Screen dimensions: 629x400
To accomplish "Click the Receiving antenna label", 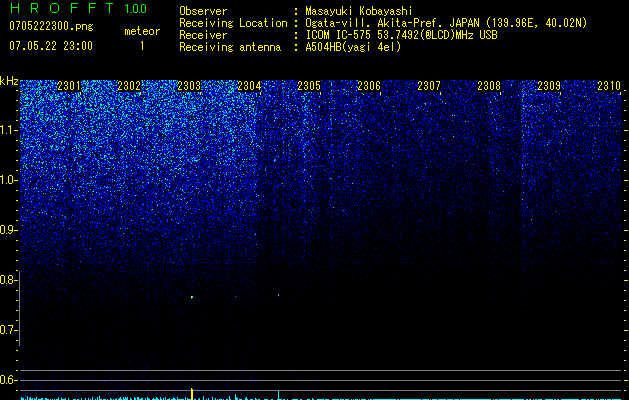I will [230, 47].
